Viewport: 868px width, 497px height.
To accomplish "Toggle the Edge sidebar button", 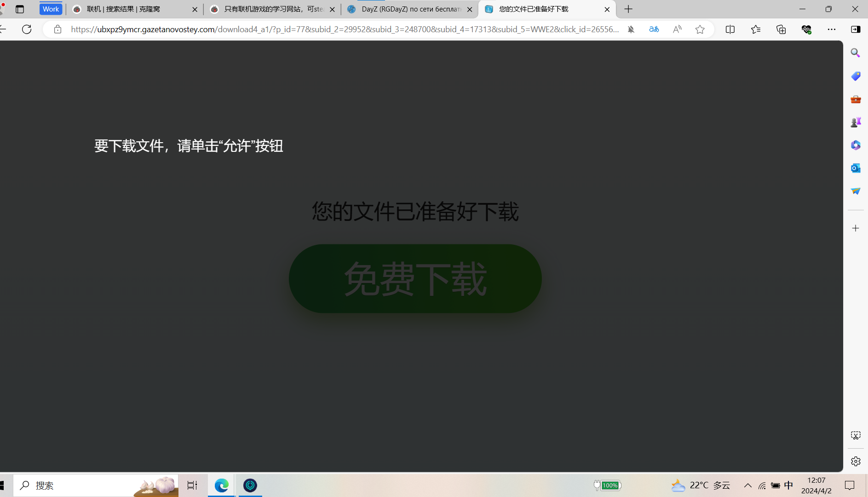I will point(856,29).
